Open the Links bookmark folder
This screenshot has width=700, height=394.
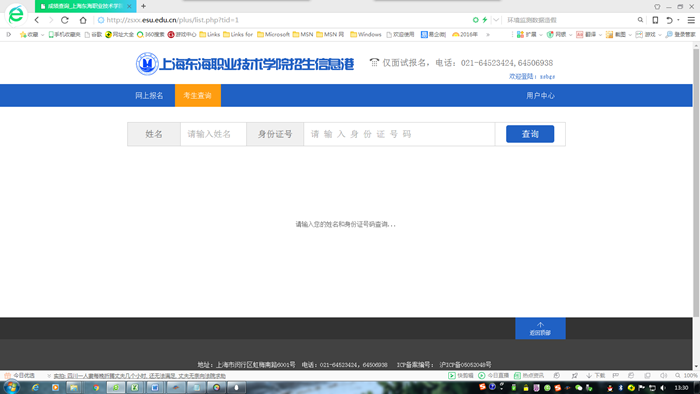pyautogui.click(x=210, y=34)
